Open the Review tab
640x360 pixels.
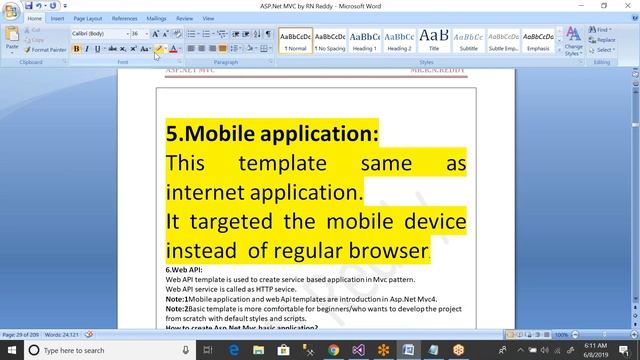click(x=184, y=19)
